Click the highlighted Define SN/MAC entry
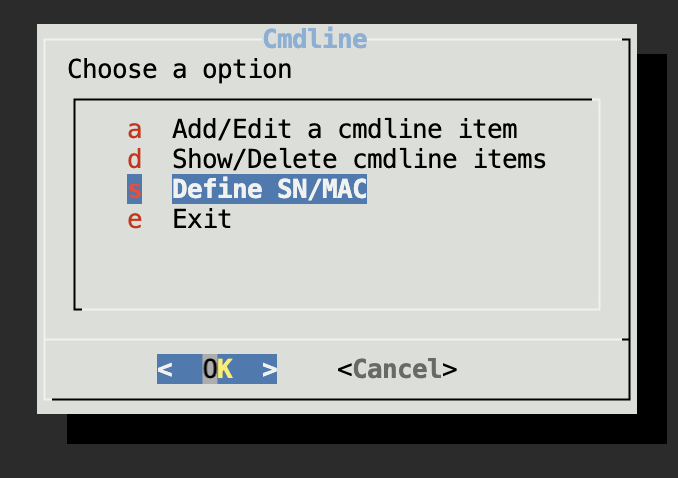678x478 pixels. pyautogui.click(x=269, y=189)
